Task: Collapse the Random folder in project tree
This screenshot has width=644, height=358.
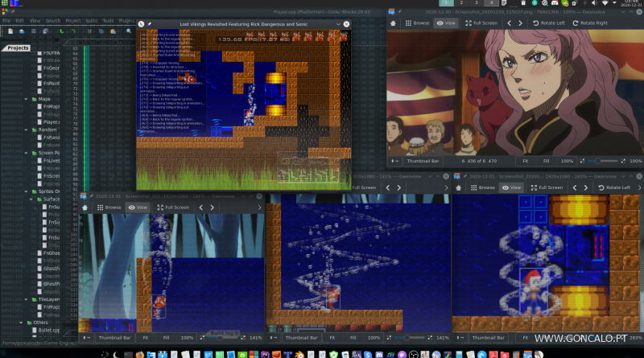Action: [x=25, y=130]
